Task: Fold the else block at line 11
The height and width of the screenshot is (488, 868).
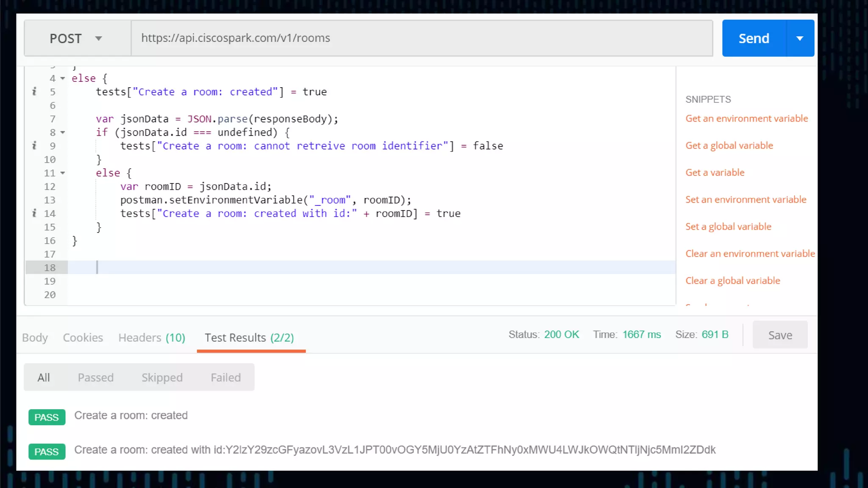Action: (x=63, y=173)
